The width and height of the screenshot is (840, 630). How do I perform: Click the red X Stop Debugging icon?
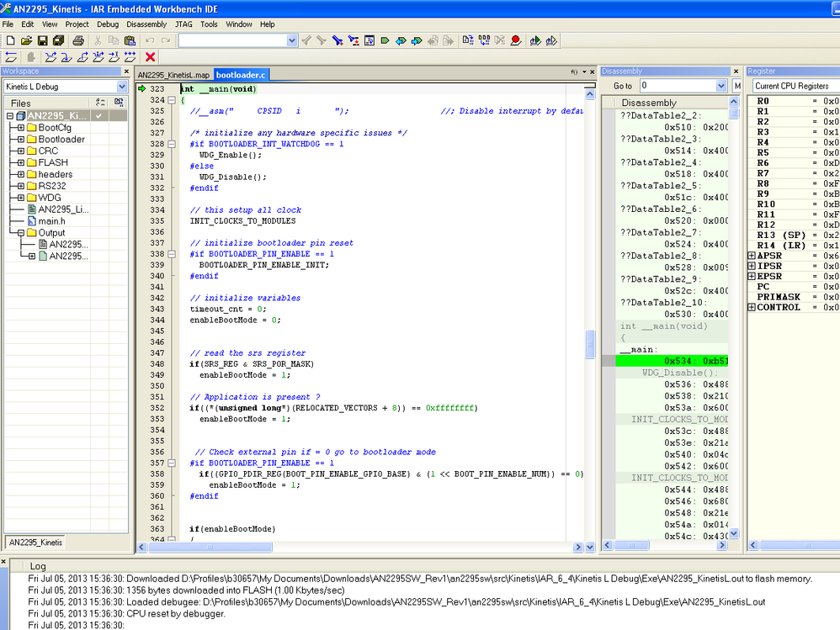pos(151,57)
